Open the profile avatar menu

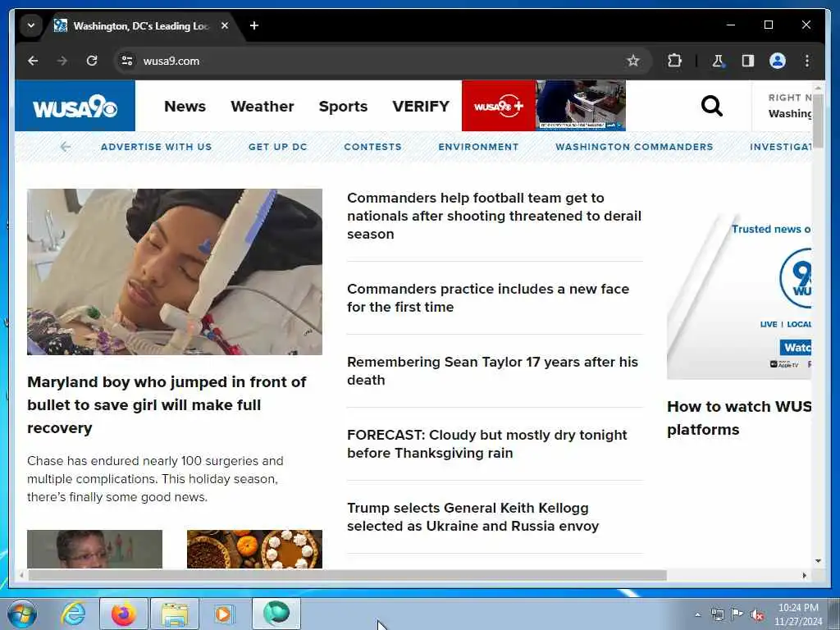tap(778, 61)
